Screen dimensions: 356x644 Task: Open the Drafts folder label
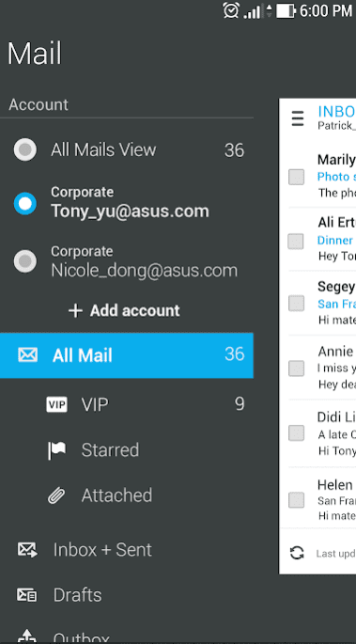(78, 595)
